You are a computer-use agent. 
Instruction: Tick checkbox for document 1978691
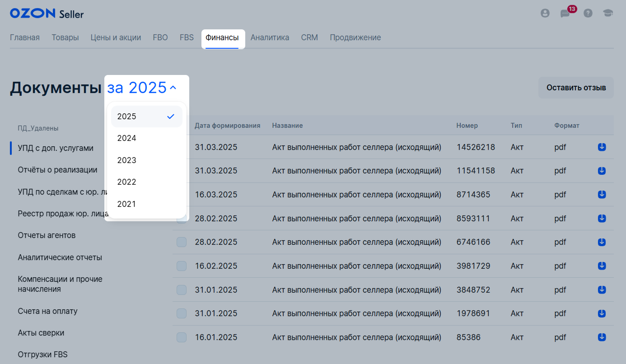[x=182, y=313]
